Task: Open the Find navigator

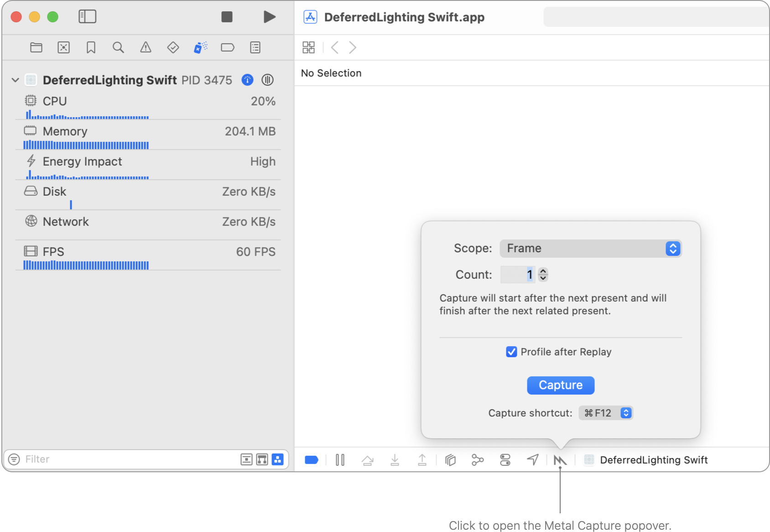Action: [118, 47]
